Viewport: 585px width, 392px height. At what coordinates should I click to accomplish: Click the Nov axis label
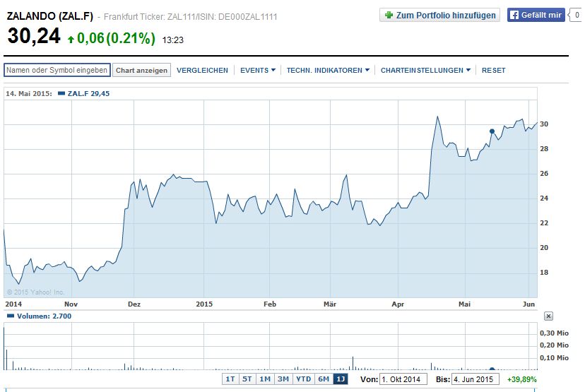[71, 304]
